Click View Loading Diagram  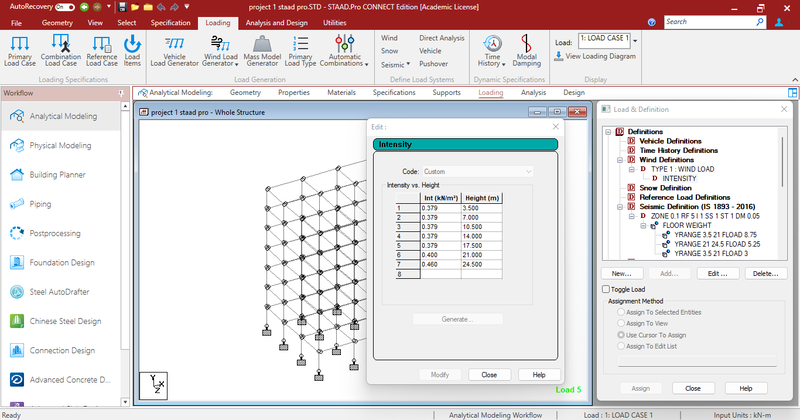click(595, 56)
